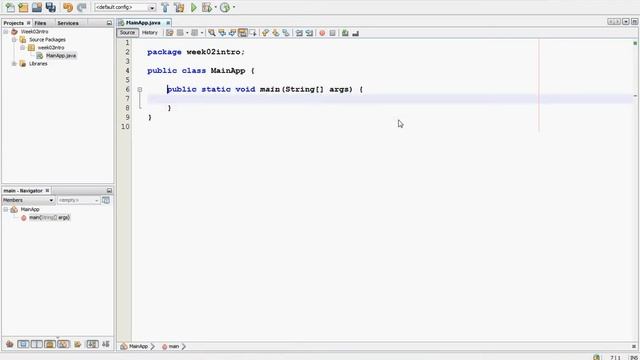Toggle Show Inherited Members in Navigator
The width and height of the screenshot is (640, 360).
tap(9, 344)
